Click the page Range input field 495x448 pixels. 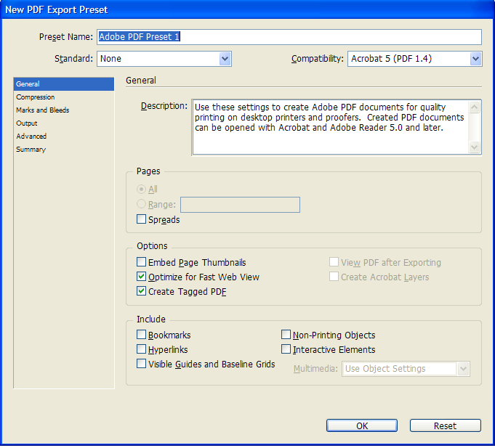pos(241,205)
